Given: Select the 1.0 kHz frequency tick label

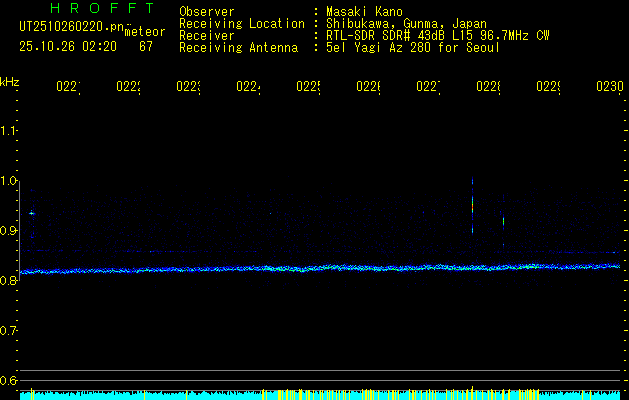Looking at the screenshot, I should (9, 181).
